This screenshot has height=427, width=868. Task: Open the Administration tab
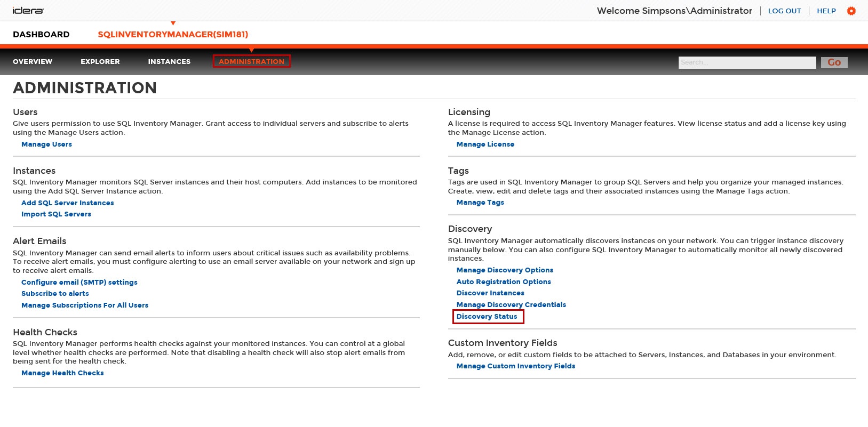[x=251, y=61]
